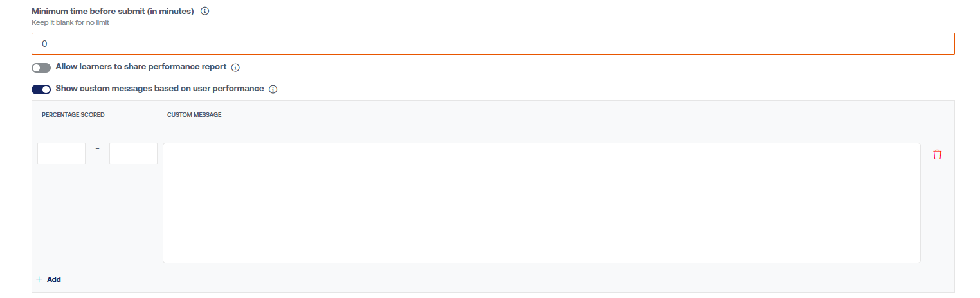The image size is (980, 298).
Task: Delete the custom message row via trash icon
Action: [x=937, y=154]
